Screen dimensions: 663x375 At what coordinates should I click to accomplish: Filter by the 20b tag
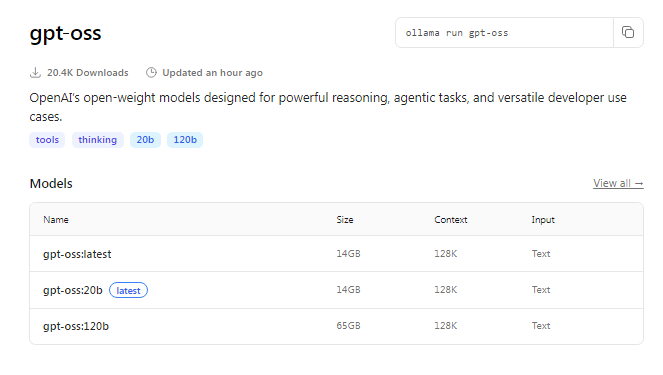[145, 140]
